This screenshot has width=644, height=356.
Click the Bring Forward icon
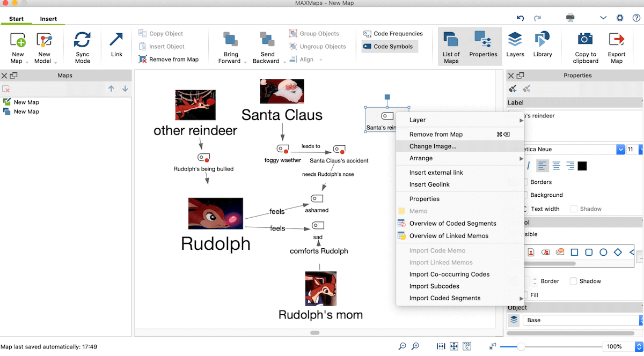[x=231, y=39]
